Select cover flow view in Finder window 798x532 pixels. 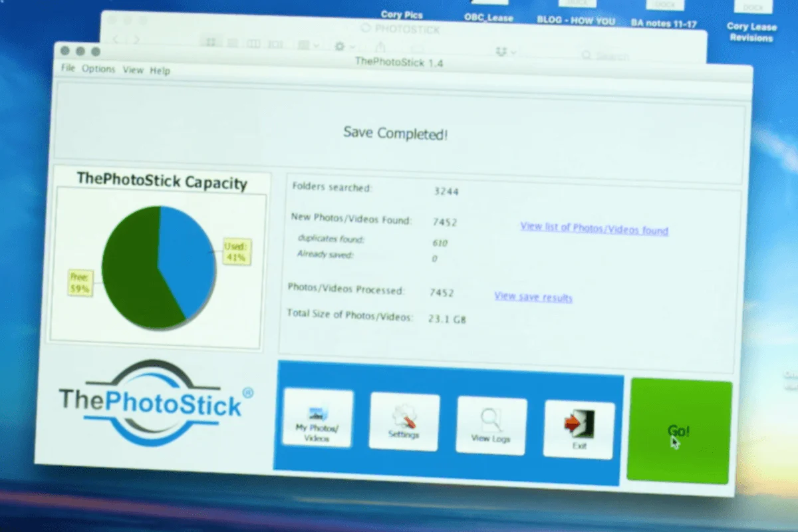275,45
